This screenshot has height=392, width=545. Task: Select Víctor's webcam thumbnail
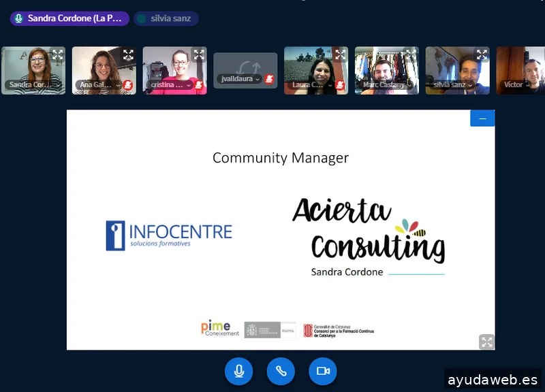520,71
